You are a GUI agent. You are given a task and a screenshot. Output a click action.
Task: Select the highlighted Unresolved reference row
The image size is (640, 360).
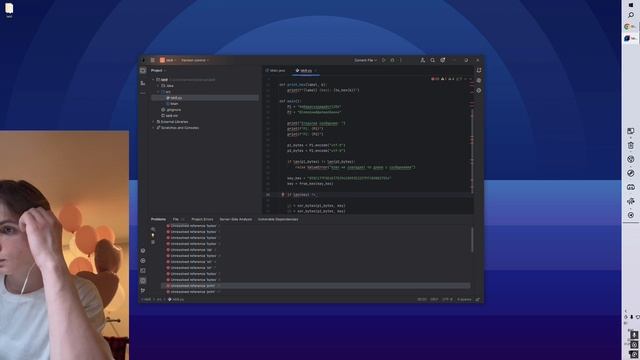[x=316, y=286]
